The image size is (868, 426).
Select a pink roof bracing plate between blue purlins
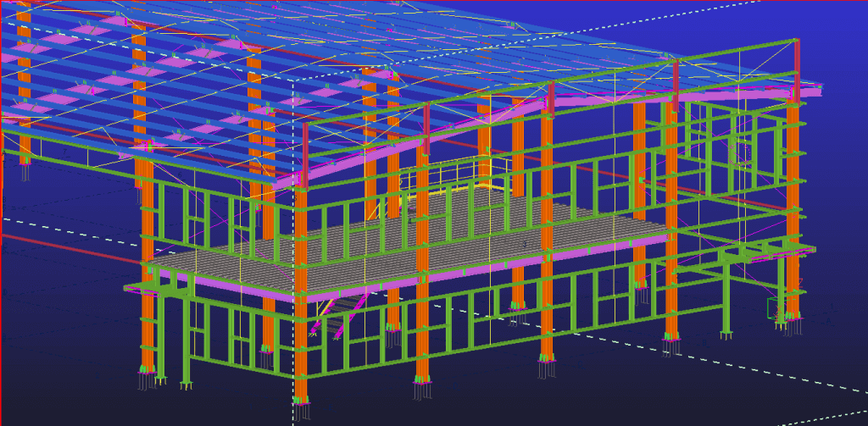[x=174, y=64]
